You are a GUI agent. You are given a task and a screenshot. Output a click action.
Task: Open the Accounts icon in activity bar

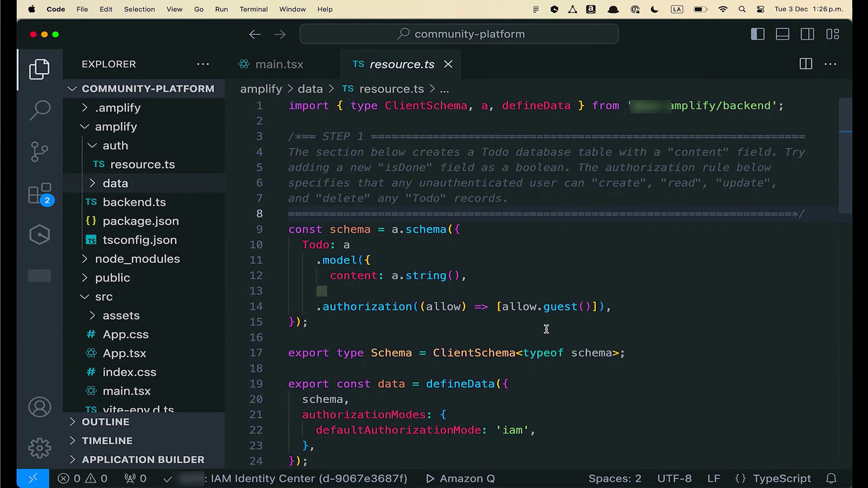click(39, 407)
